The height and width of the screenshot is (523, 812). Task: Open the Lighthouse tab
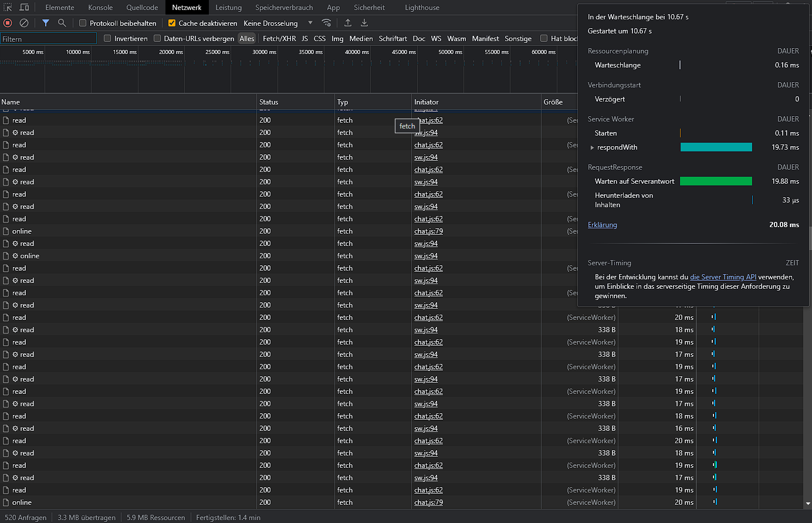[x=422, y=8]
